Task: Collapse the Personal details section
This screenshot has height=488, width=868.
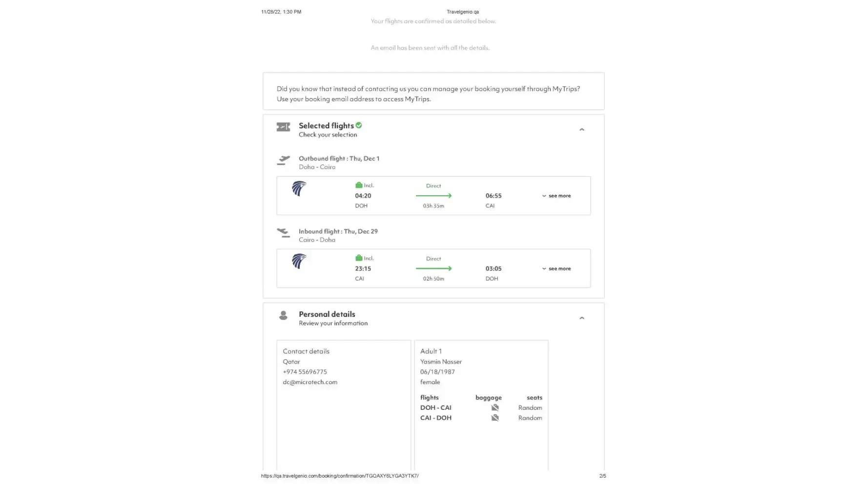Action: [581, 318]
